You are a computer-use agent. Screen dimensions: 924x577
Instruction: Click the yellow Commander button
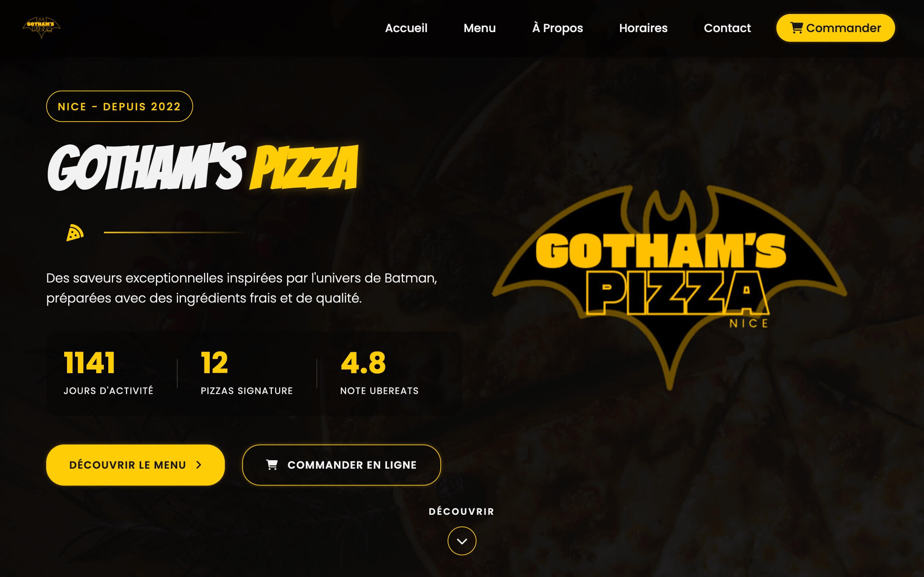click(x=835, y=28)
